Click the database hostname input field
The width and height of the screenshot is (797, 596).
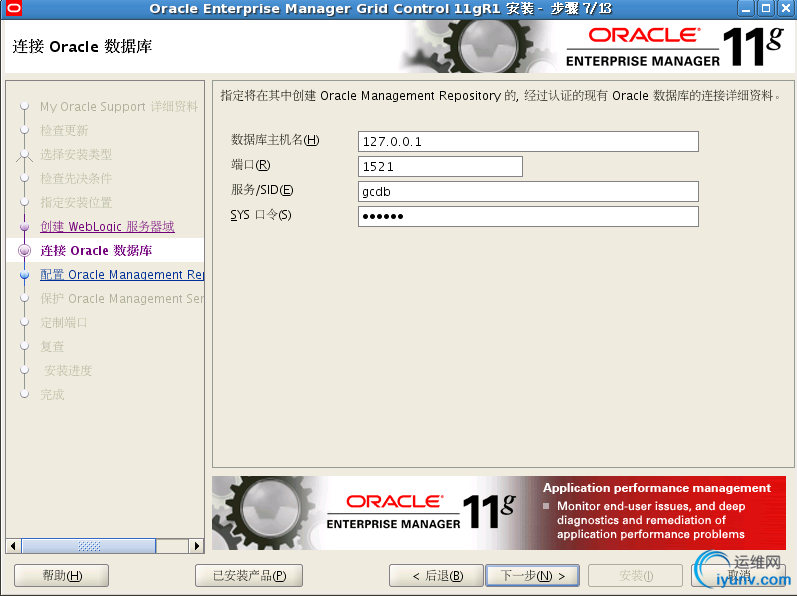coord(528,141)
